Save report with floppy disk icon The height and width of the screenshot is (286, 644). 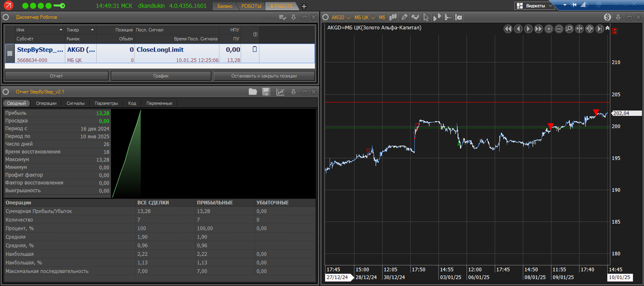pos(266,92)
